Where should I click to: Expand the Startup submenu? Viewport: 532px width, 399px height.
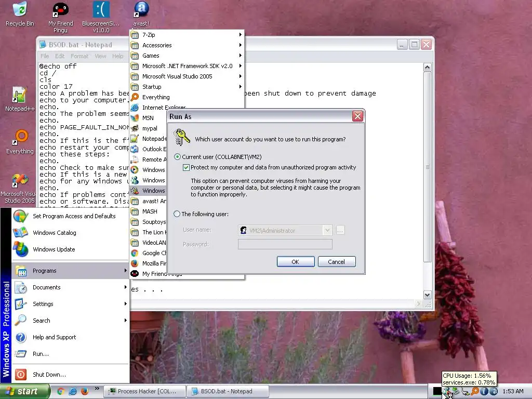(187, 87)
